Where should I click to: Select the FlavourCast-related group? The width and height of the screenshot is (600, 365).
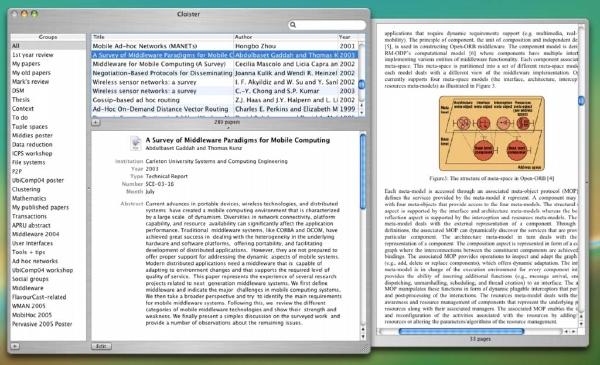48,297
